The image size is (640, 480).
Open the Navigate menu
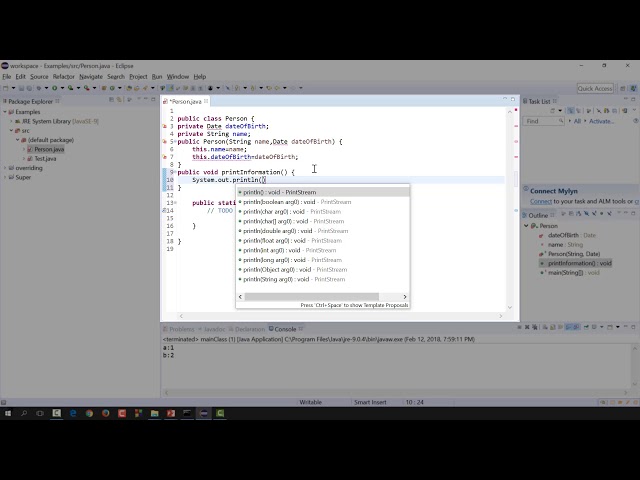(x=91, y=77)
